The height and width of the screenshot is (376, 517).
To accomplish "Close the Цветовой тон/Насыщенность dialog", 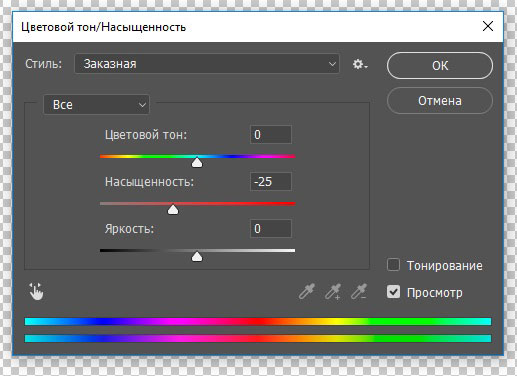I will pyautogui.click(x=488, y=26).
